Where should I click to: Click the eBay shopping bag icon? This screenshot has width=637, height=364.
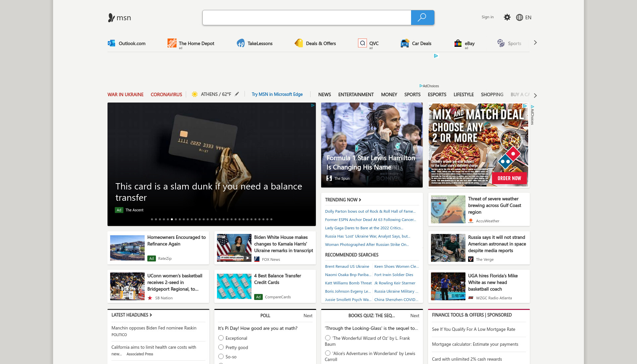coord(458,43)
